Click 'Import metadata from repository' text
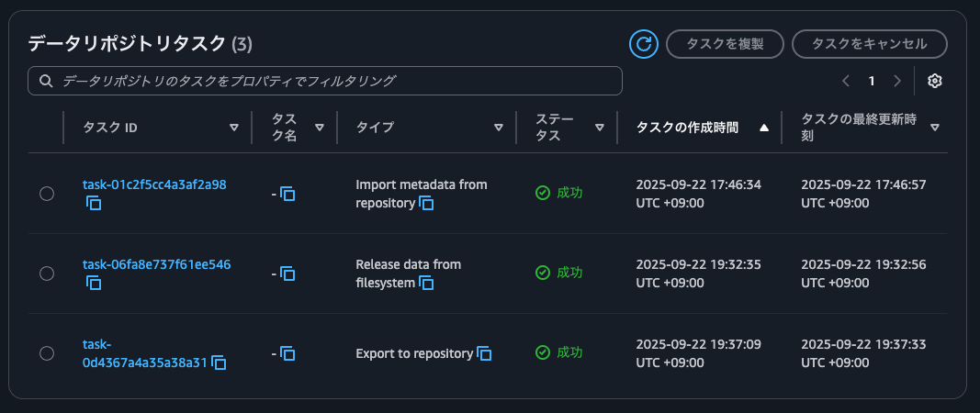Image resolution: width=980 pixels, height=413 pixels. (x=422, y=194)
